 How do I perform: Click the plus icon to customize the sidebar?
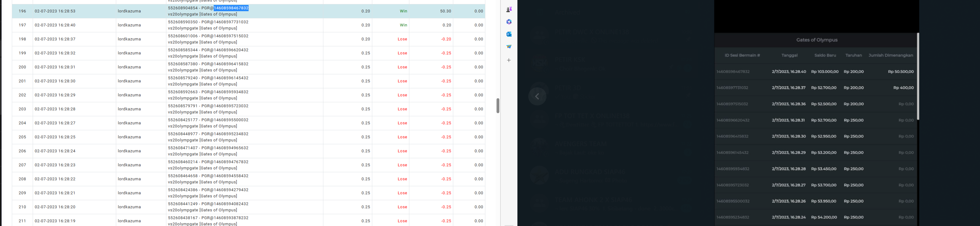(509, 60)
